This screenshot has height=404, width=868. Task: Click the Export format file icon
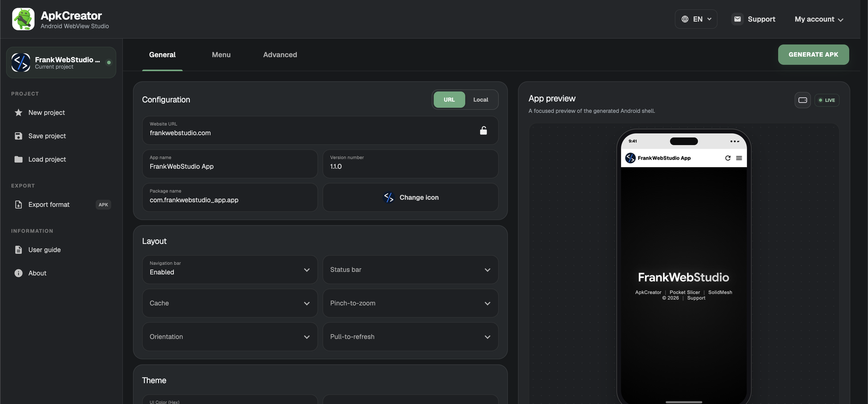(x=18, y=205)
